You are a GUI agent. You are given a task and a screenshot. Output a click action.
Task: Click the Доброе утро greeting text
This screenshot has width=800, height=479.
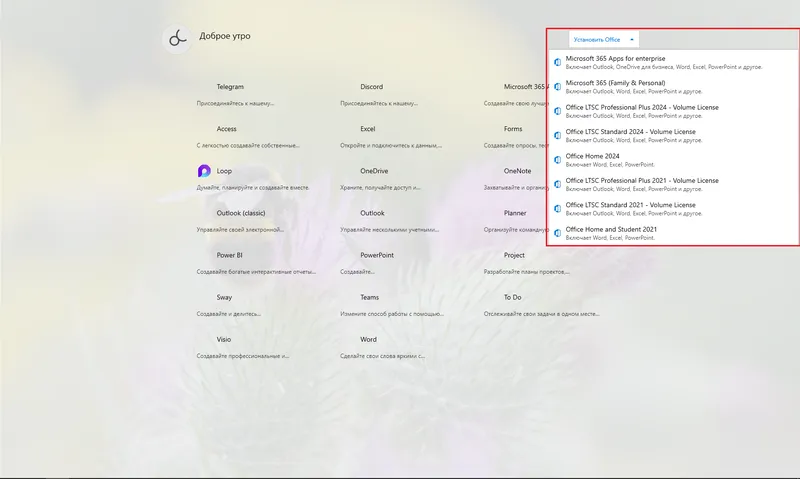pos(224,36)
